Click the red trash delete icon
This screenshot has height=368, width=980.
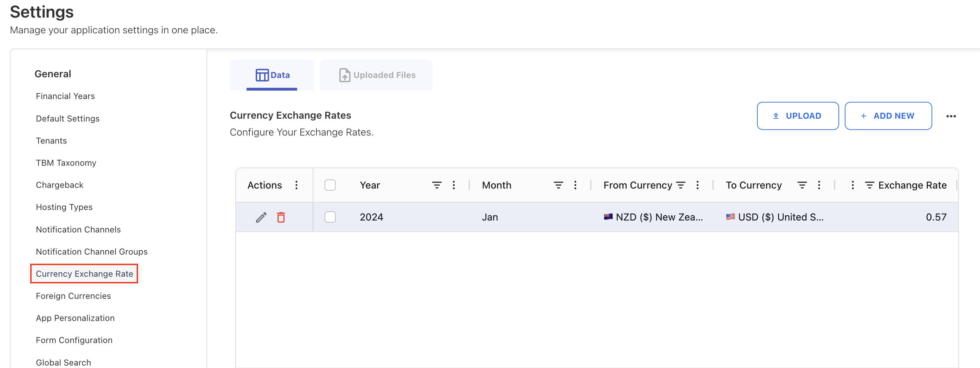click(281, 217)
